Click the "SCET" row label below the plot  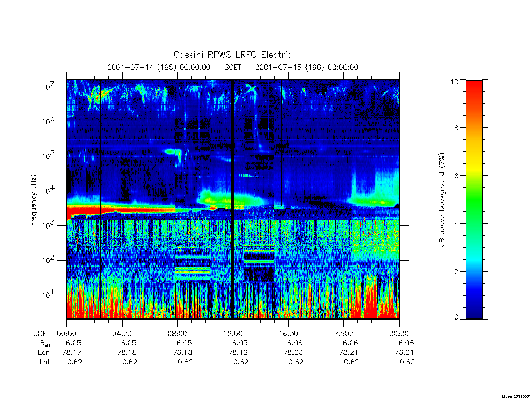42,334
